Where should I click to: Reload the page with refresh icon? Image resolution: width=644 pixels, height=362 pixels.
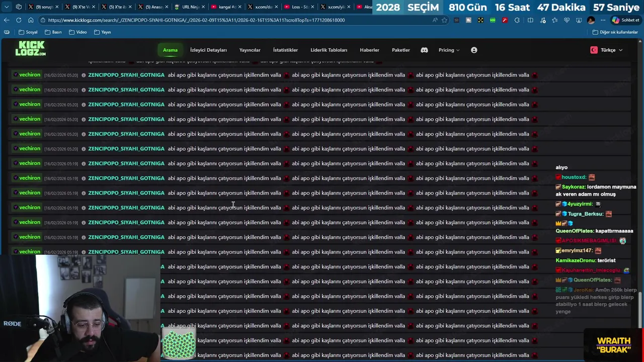[19, 20]
